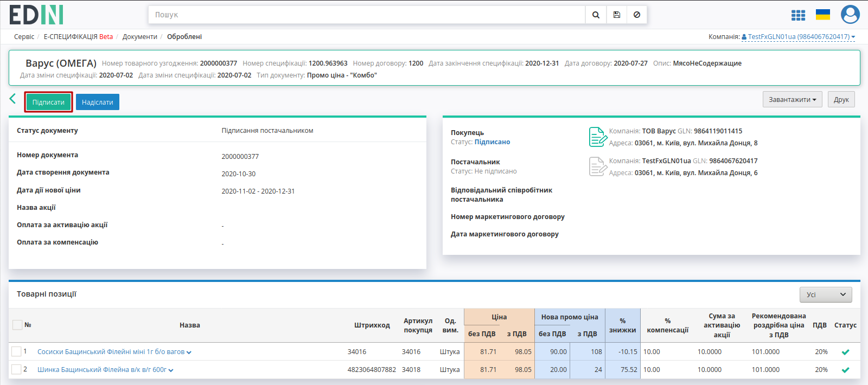Open the services grid apps icon
The height and width of the screenshot is (385, 868).
[x=798, y=15]
